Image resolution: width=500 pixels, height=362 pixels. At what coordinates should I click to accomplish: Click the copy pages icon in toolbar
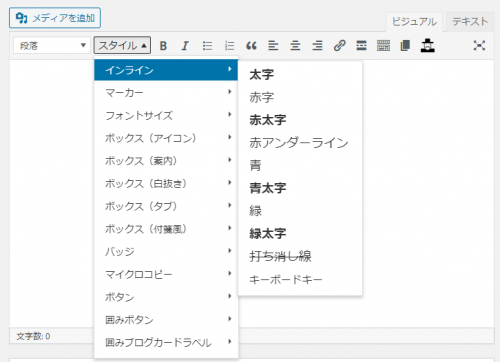click(405, 45)
